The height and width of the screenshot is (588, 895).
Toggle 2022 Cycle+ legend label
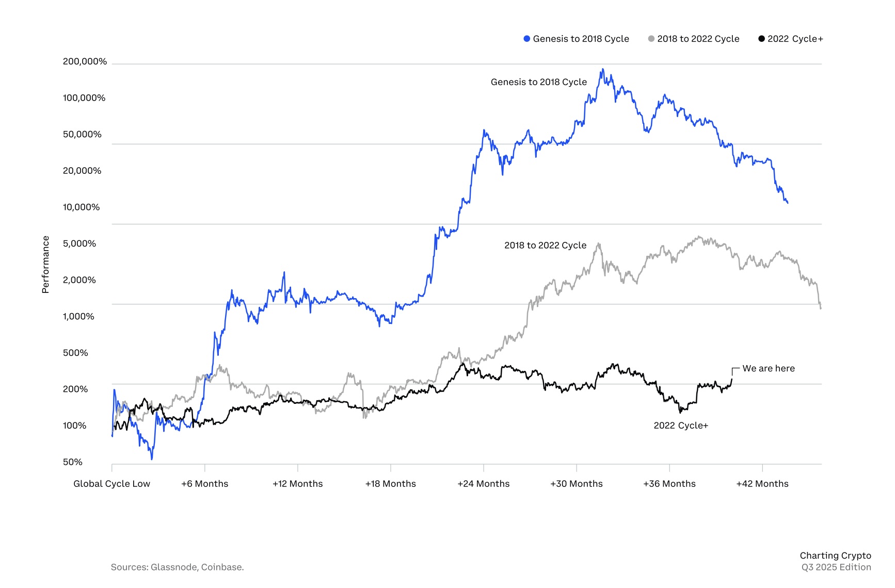pyautogui.click(x=795, y=39)
